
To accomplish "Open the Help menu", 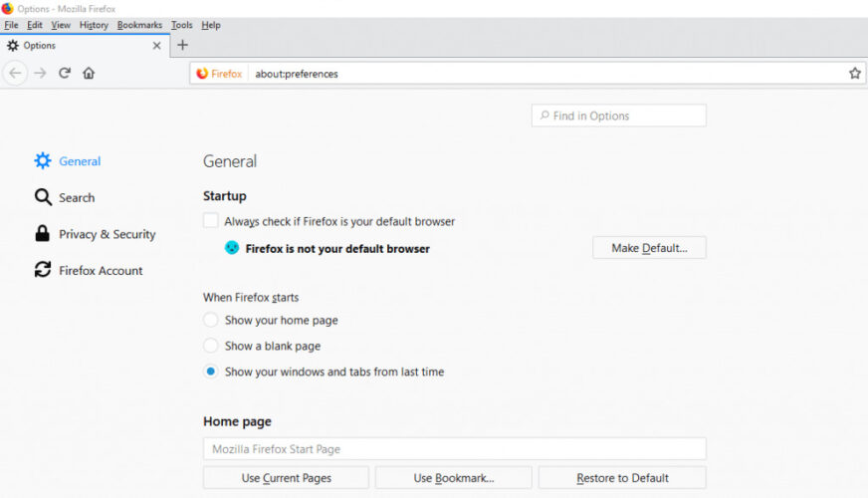I will pyautogui.click(x=211, y=25).
